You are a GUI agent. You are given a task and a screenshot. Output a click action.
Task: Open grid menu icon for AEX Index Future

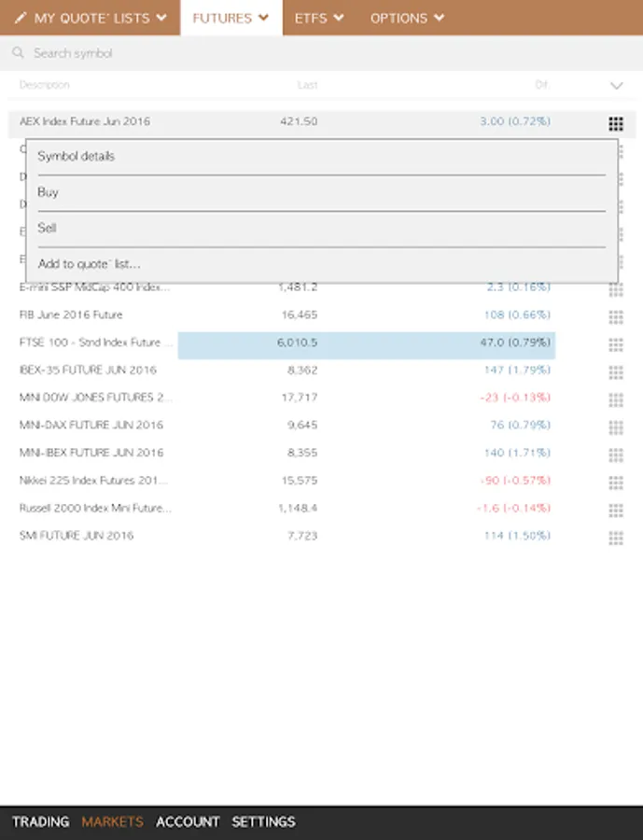[x=615, y=123]
